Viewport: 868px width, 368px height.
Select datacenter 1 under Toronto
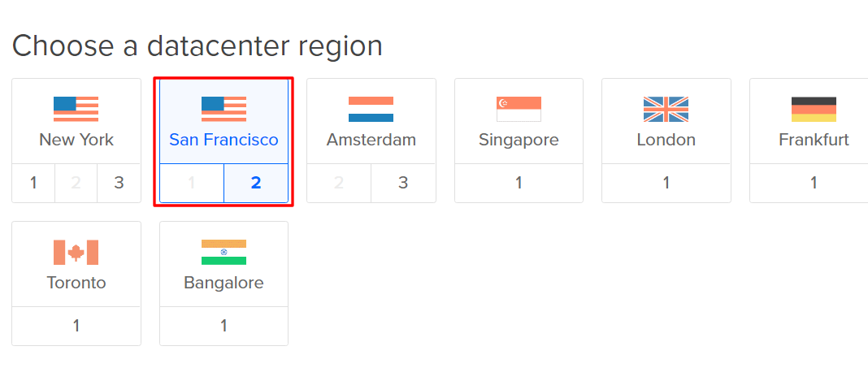click(x=76, y=326)
